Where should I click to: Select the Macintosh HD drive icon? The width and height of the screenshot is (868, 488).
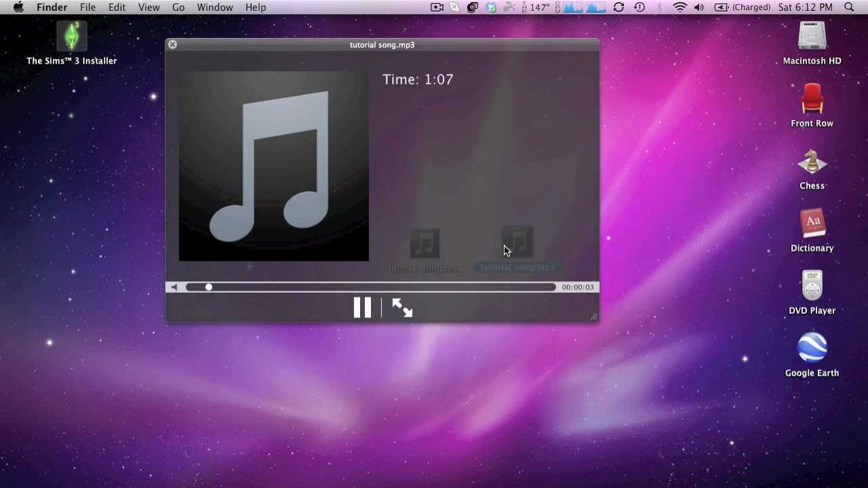[812, 37]
